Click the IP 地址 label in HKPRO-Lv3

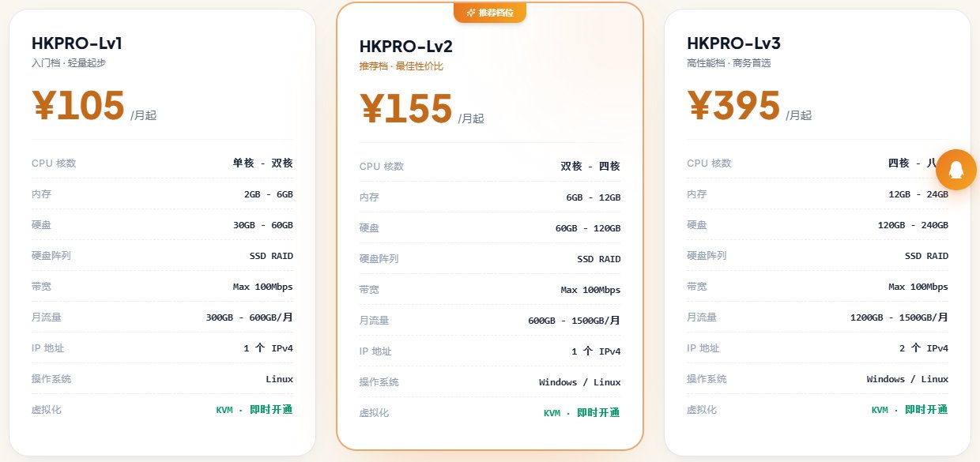pos(703,348)
